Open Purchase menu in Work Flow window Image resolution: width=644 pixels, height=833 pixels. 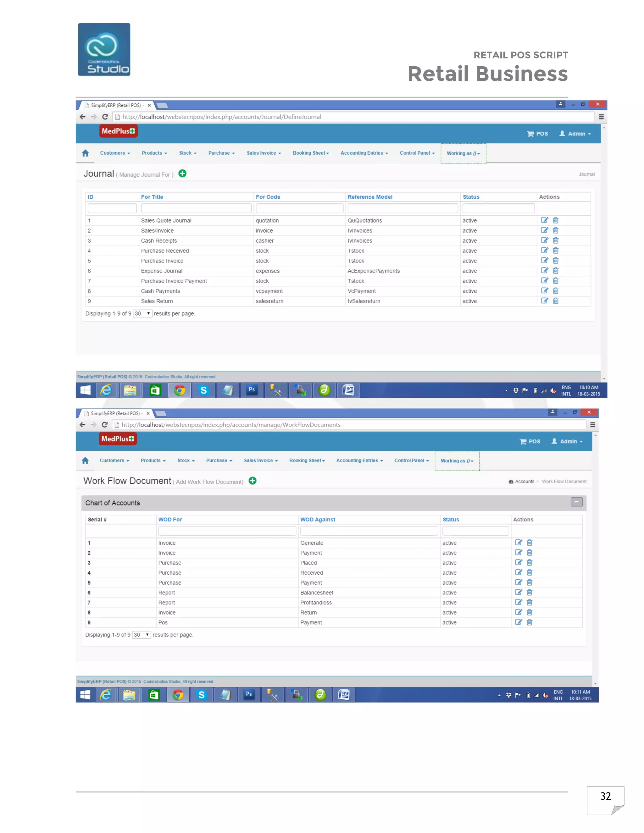click(x=219, y=461)
